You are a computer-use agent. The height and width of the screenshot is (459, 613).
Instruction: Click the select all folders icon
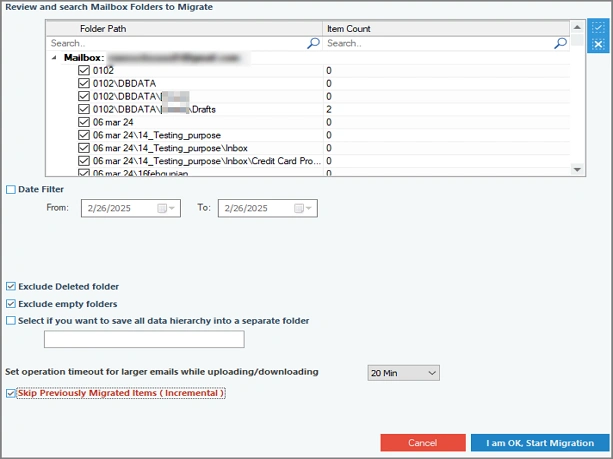598,28
